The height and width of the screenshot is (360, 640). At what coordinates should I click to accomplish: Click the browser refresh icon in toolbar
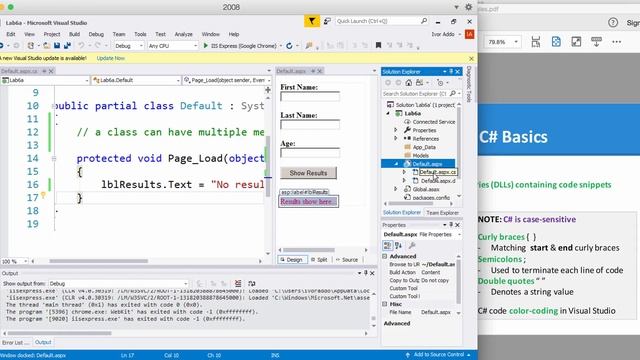click(x=289, y=46)
